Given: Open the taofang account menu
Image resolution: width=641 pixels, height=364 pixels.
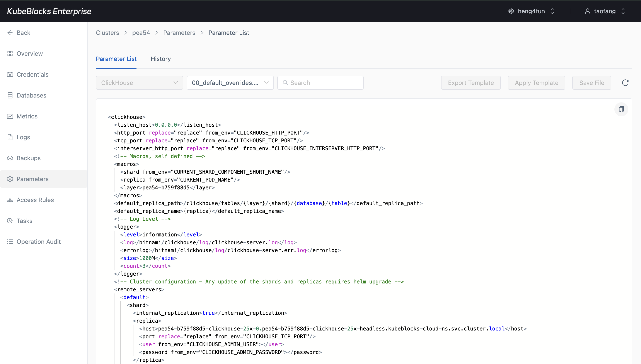Looking at the screenshot, I should point(605,11).
